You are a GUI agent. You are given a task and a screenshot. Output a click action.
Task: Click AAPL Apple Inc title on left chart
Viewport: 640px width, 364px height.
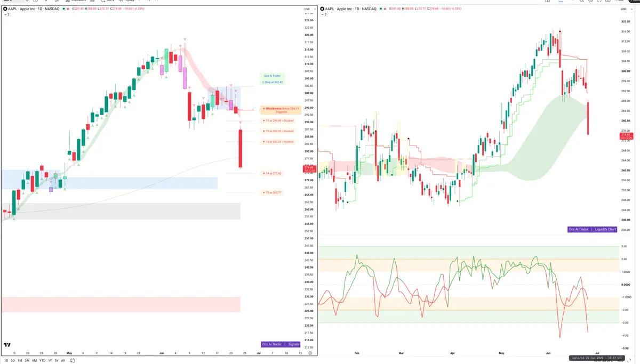coord(34,9)
